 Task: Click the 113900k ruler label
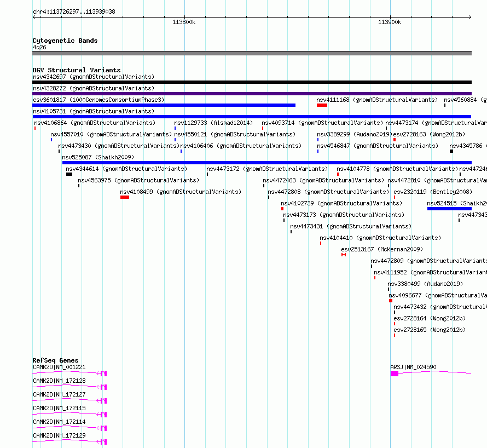[390, 22]
